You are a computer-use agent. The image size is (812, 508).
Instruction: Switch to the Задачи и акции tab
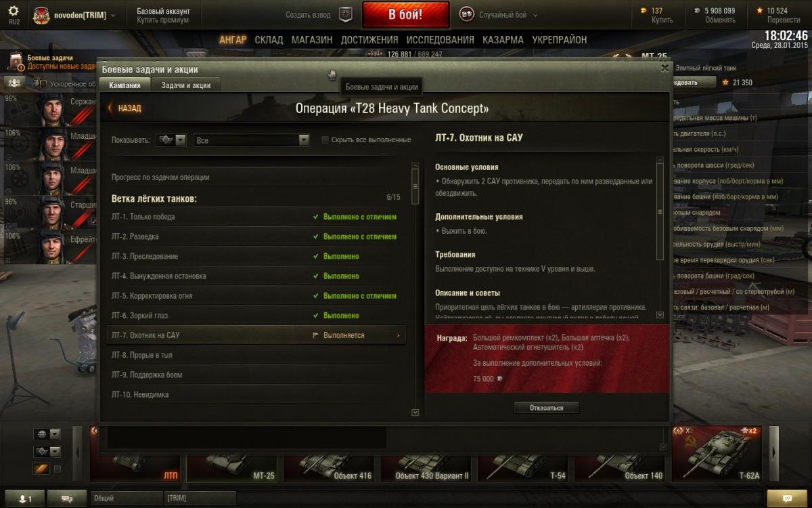point(186,85)
